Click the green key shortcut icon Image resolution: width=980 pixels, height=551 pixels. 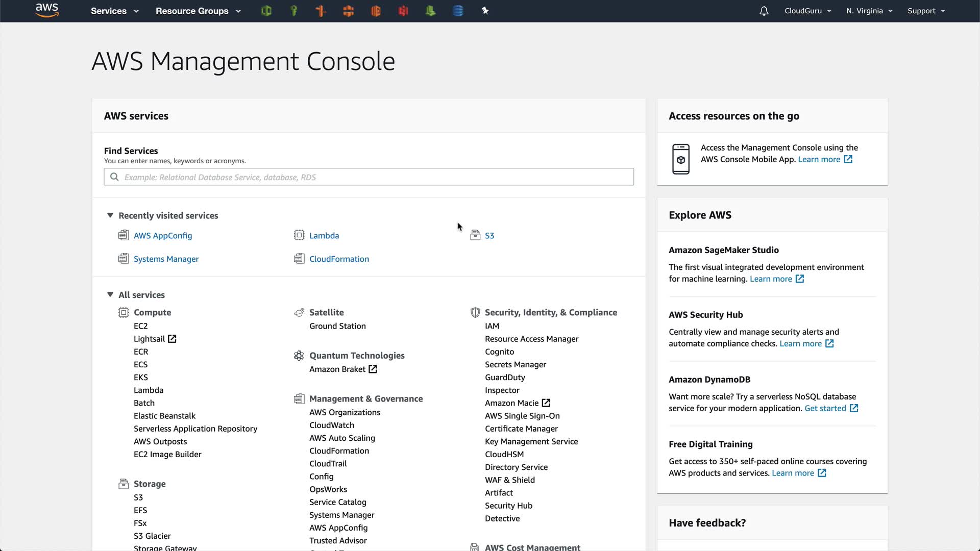(293, 11)
